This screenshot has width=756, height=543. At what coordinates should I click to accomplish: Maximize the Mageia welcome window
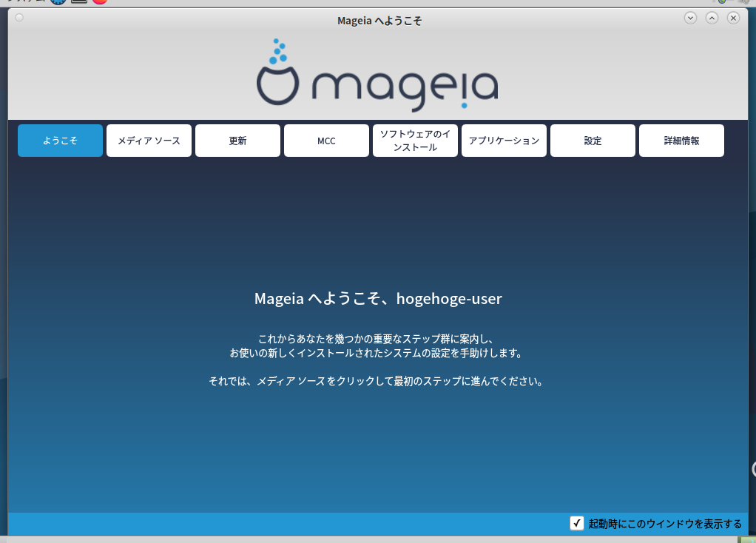click(712, 18)
